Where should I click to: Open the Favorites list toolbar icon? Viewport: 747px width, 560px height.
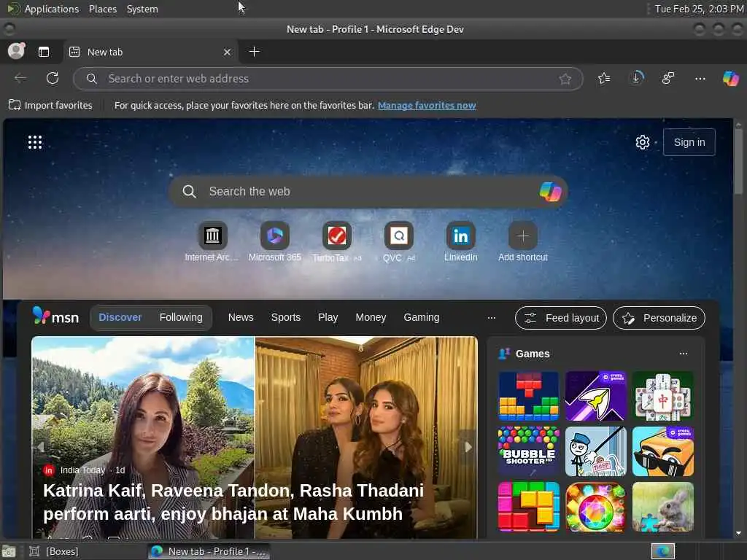click(x=604, y=78)
